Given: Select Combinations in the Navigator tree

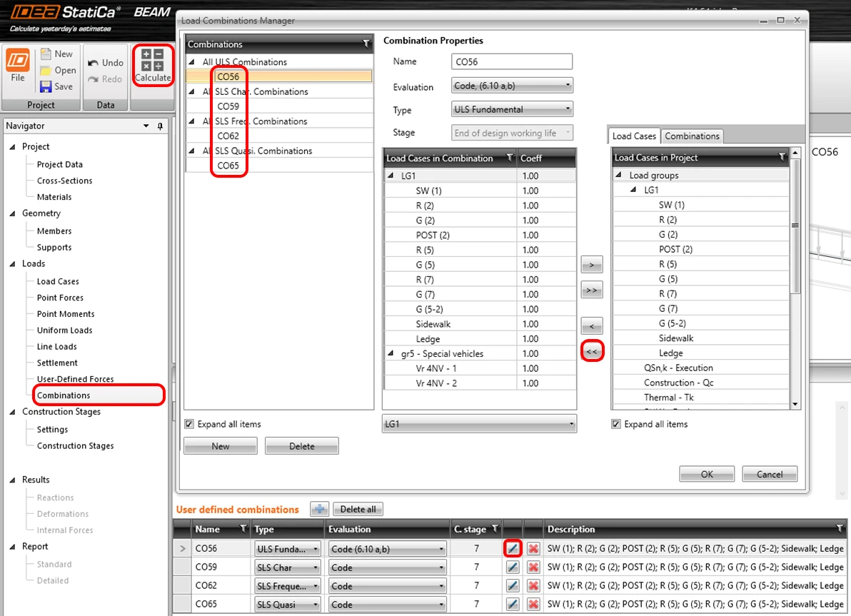Looking at the screenshot, I should [64, 395].
